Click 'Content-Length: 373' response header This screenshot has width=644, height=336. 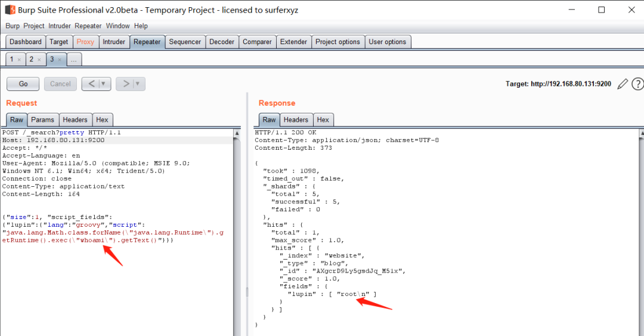click(x=293, y=148)
